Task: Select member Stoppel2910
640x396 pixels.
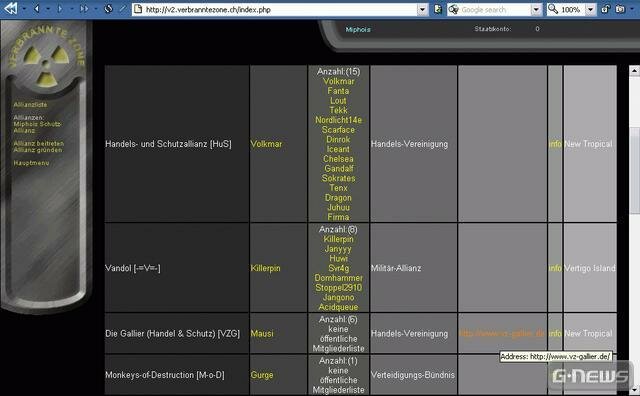Action: pos(338,288)
